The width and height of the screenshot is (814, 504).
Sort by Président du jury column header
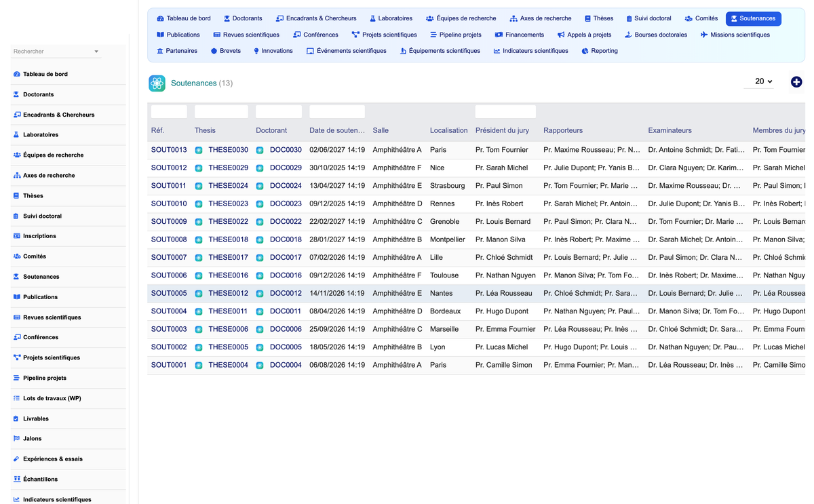pyautogui.click(x=502, y=130)
